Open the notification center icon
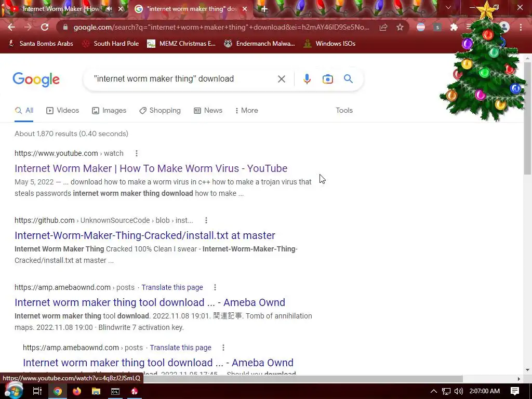The image size is (532, 399). pyautogui.click(x=515, y=391)
